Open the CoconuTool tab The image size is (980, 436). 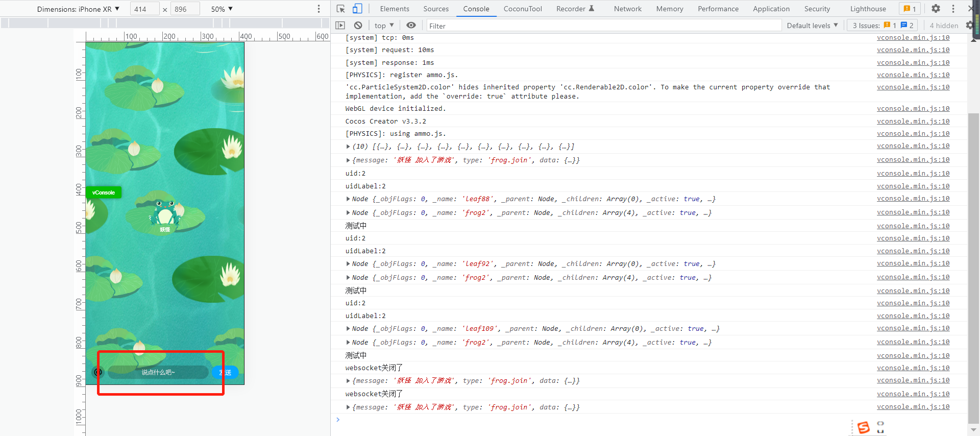[x=523, y=9]
